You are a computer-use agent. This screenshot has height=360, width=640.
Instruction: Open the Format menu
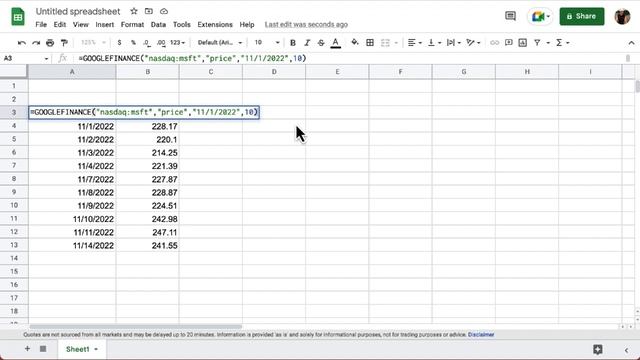click(x=132, y=24)
